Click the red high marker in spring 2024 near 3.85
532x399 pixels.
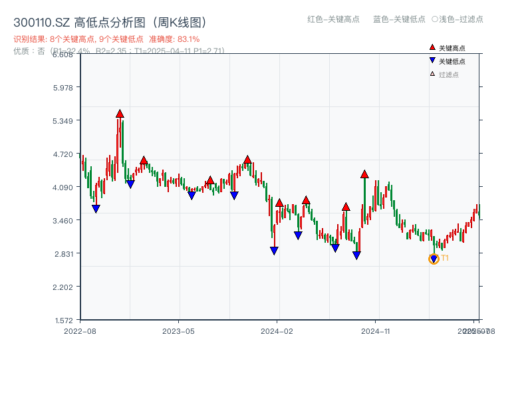coord(306,200)
